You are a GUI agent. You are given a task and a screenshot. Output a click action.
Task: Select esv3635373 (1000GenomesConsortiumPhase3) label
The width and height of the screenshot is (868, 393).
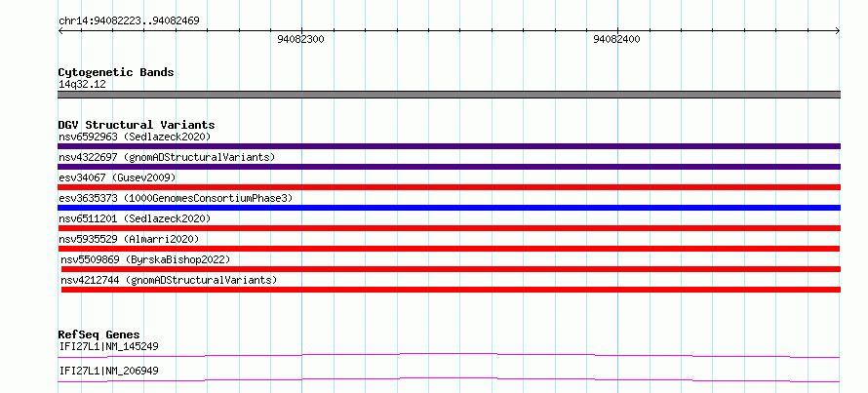click(x=176, y=198)
